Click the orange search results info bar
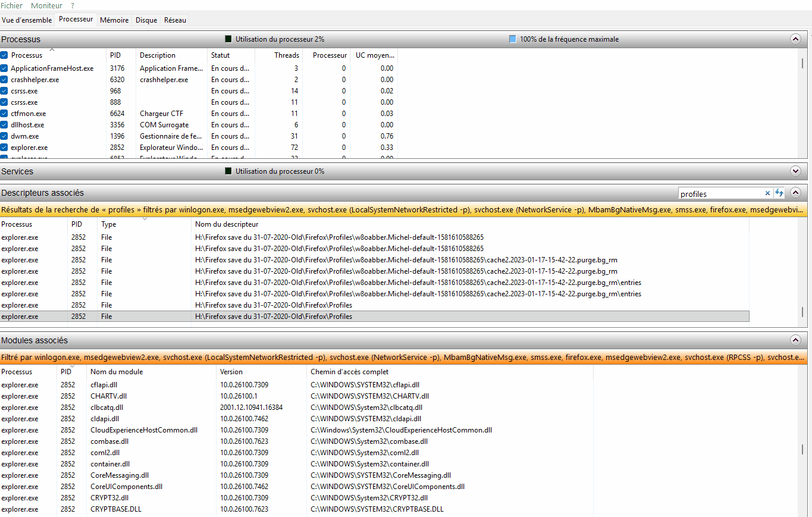The width and height of the screenshot is (812, 517). pos(404,210)
